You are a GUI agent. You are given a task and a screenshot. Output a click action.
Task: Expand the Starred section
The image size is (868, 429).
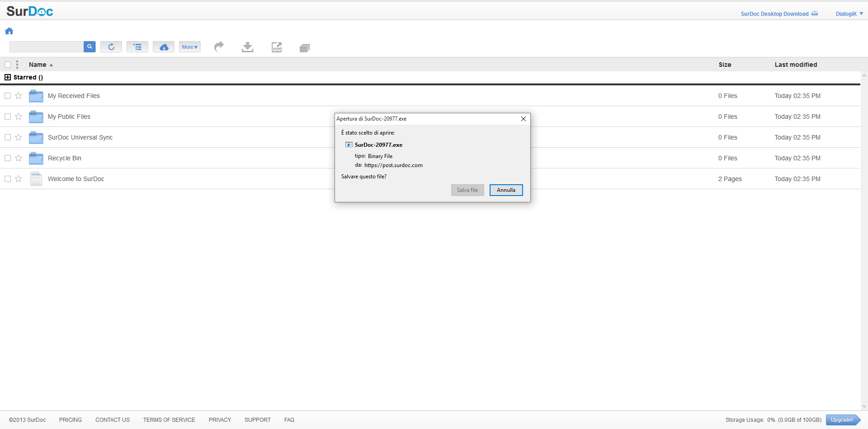click(8, 77)
